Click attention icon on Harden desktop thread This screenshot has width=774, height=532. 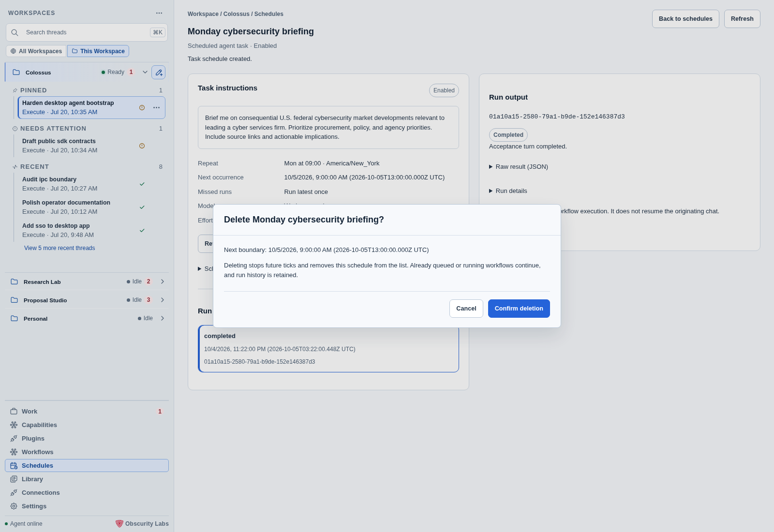click(142, 107)
